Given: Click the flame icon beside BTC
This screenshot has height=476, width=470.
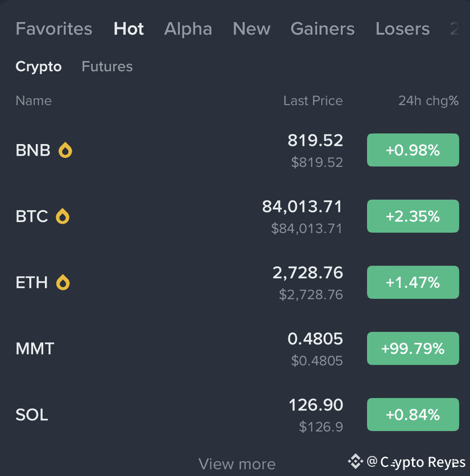Looking at the screenshot, I should (63, 216).
